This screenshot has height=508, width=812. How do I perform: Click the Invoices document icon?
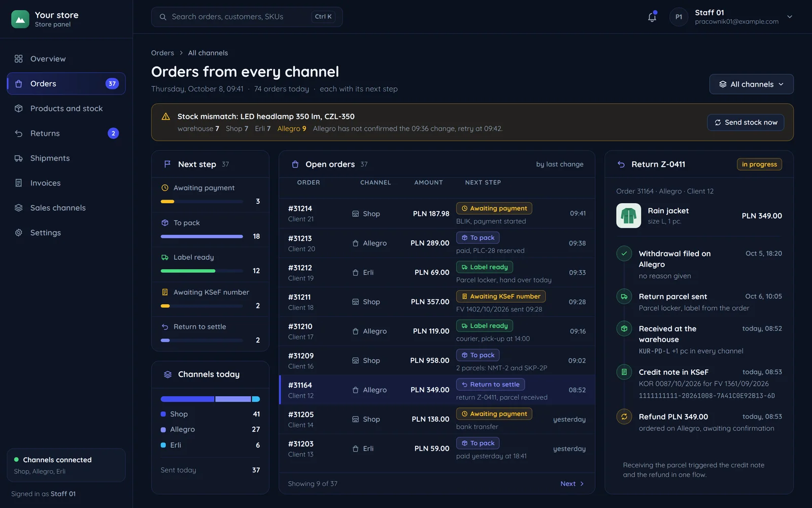pos(19,183)
